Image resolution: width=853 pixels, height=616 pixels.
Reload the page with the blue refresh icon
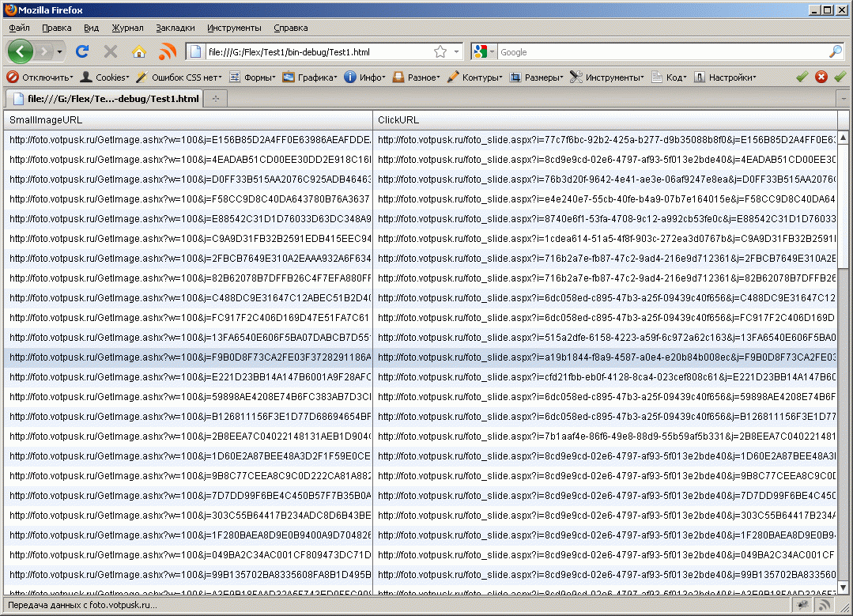[x=82, y=51]
